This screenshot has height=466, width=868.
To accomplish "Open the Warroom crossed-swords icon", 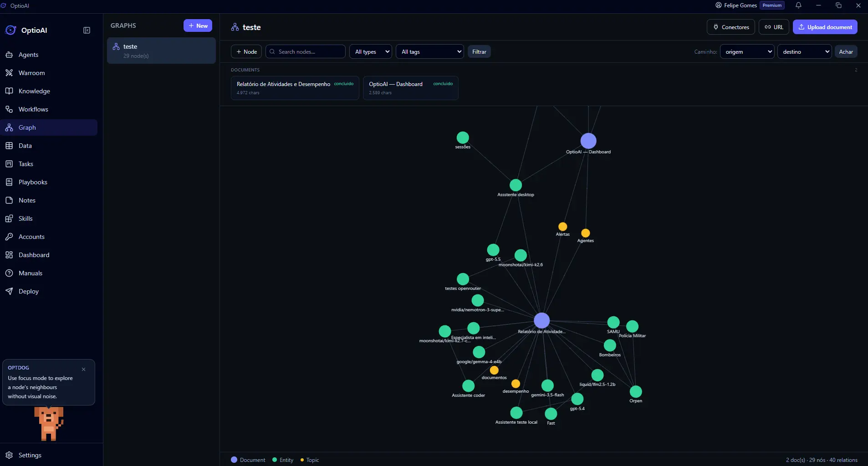I will (x=9, y=73).
